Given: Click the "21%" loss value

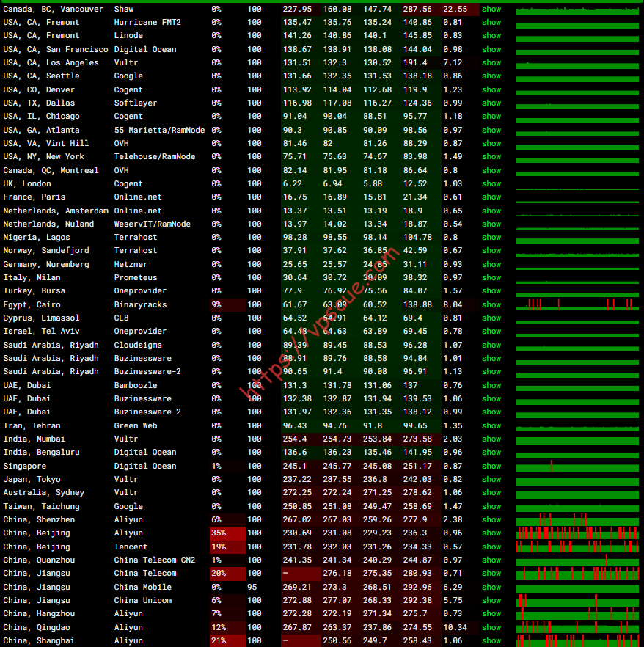Looking at the screenshot, I should pyautogui.click(x=219, y=641).
